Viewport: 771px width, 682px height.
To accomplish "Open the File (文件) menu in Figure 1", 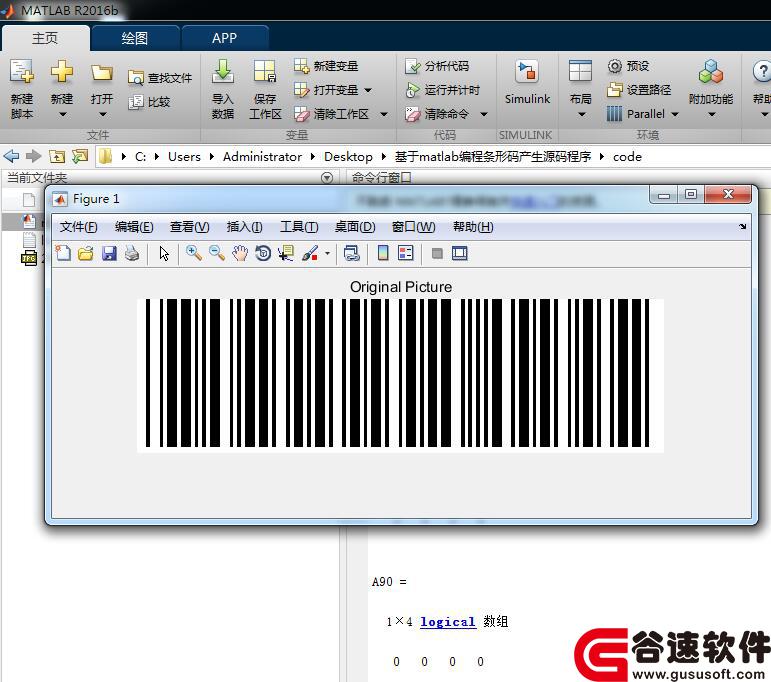I will tap(78, 227).
